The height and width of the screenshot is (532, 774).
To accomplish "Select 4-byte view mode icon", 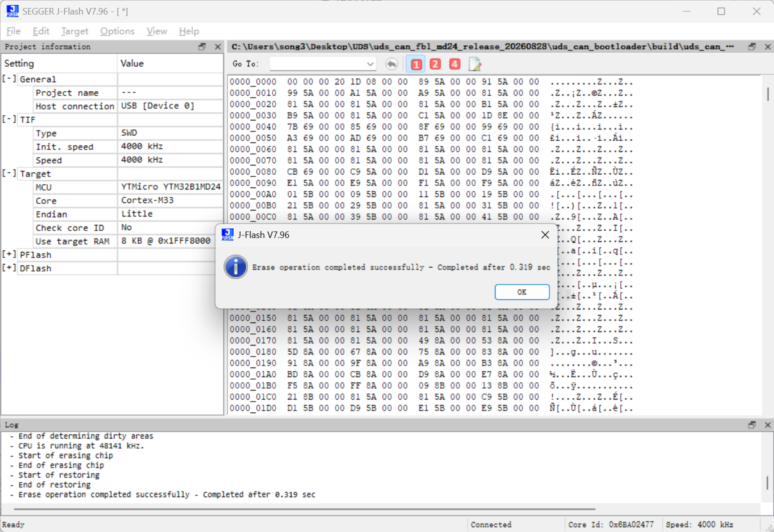I will coord(454,64).
